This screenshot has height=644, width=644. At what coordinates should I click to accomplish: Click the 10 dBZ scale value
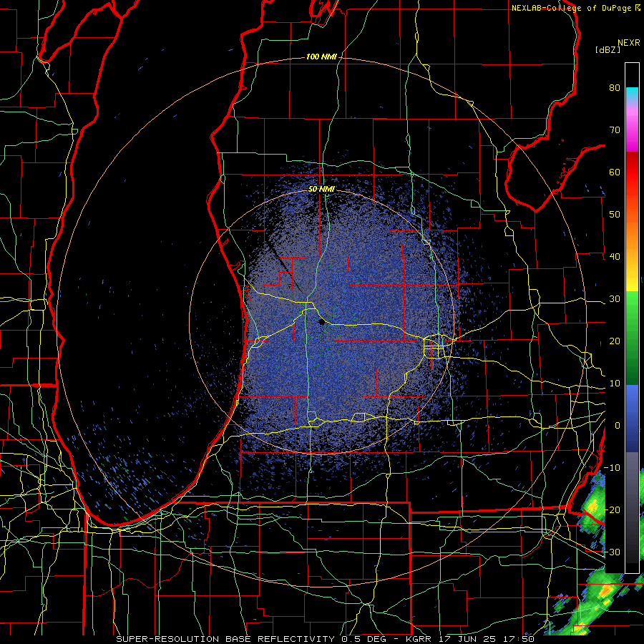point(615,384)
